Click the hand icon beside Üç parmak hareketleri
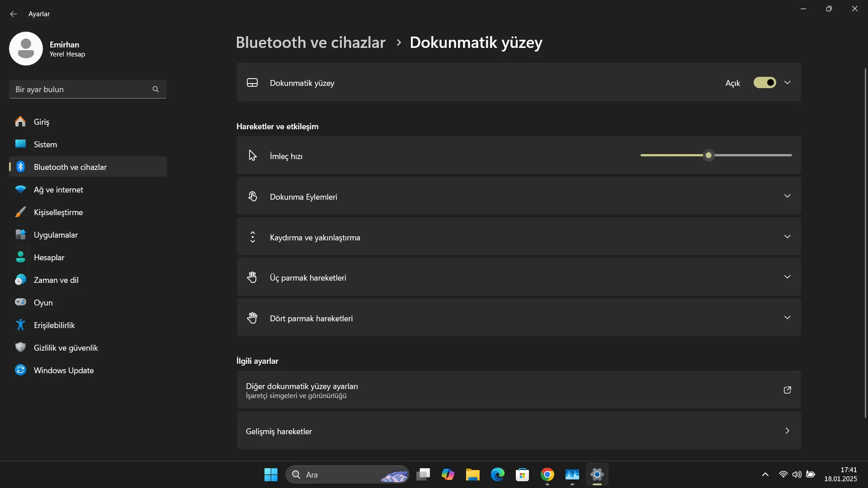 [x=252, y=277]
